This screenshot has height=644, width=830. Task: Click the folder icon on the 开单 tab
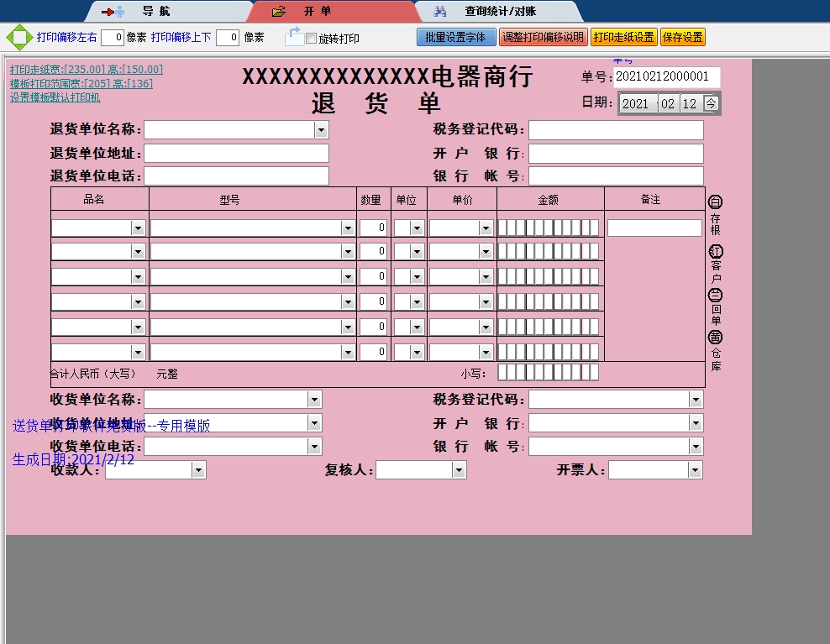coord(276,12)
